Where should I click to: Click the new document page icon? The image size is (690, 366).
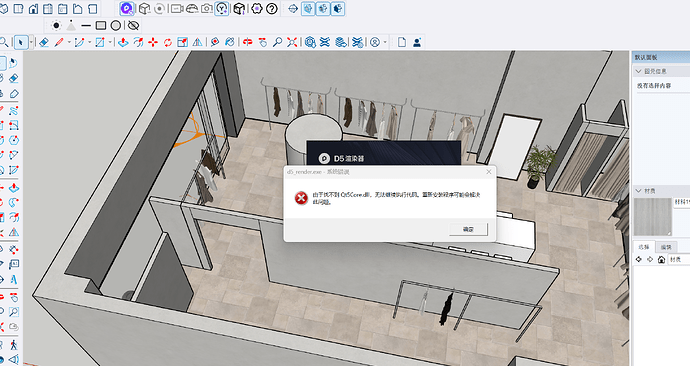pos(401,42)
